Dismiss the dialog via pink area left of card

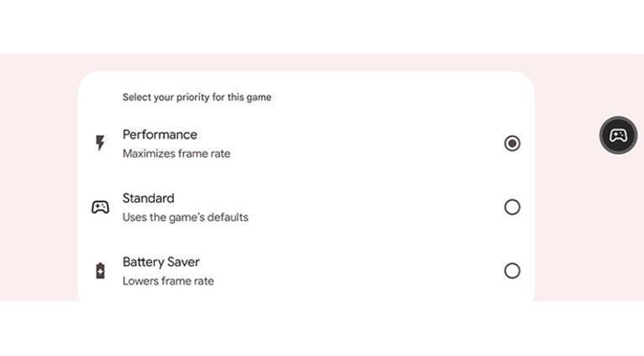tap(38, 177)
